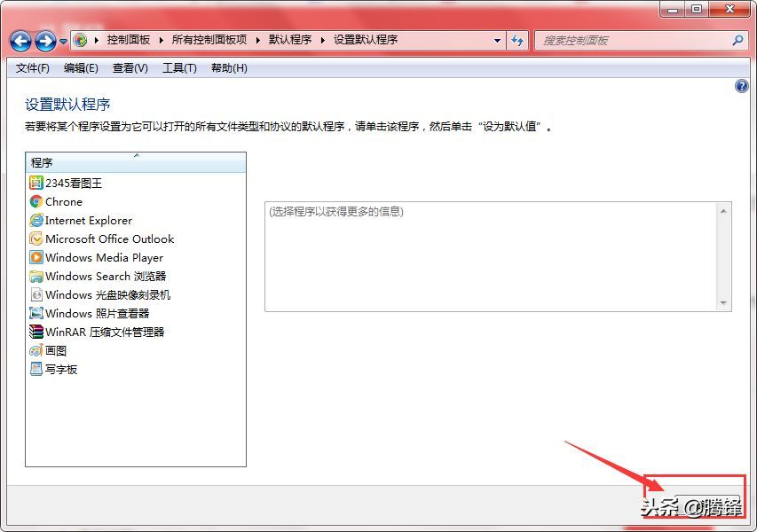Refresh the page using the refresh button
The height and width of the screenshot is (532, 757).
pos(517,41)
